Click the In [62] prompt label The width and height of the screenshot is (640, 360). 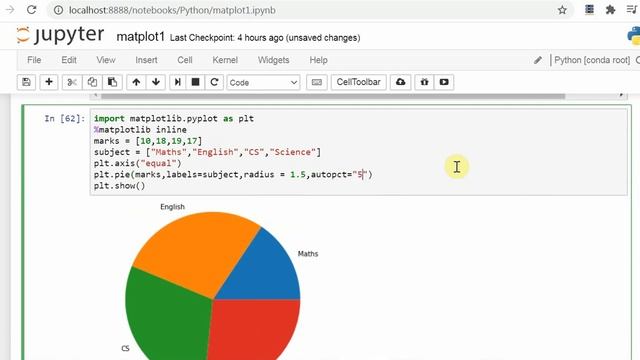pos(64,118)
